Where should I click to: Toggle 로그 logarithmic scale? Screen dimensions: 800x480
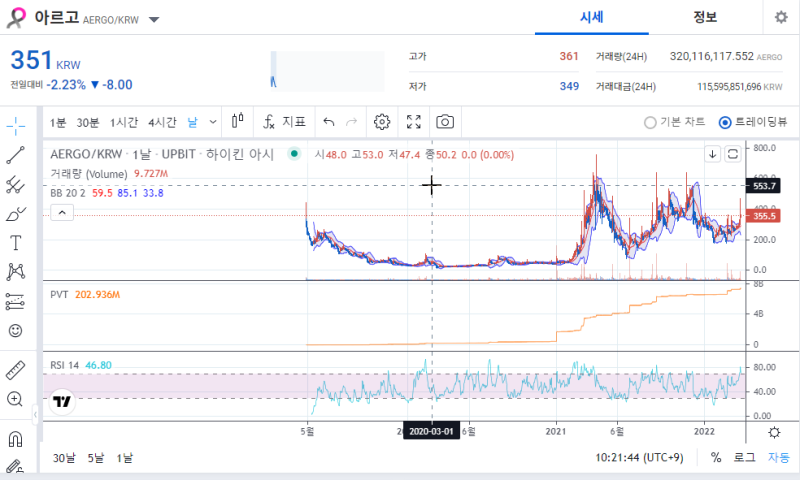click(x=744, y=458)
